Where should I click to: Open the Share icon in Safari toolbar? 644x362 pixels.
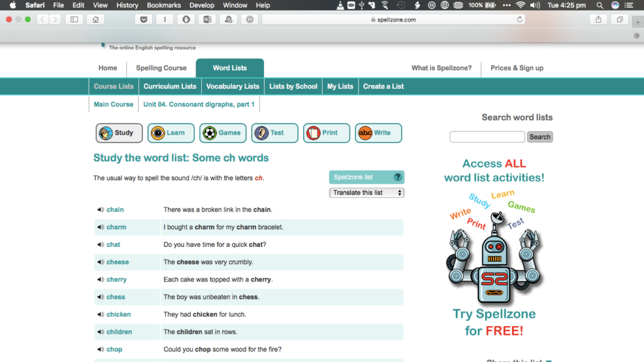599,20
